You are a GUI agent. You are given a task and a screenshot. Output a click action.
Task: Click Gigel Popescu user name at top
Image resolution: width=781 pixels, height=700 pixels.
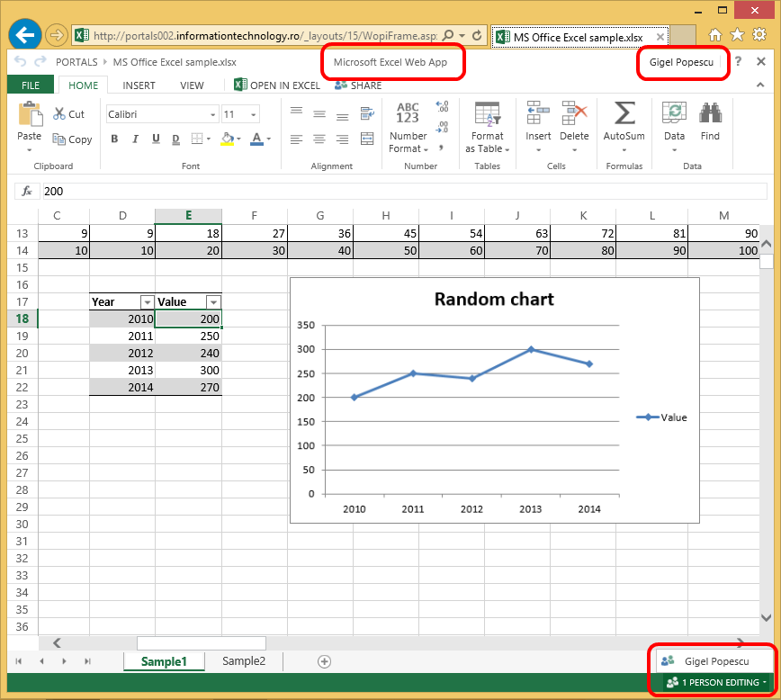tap(681, 62)
